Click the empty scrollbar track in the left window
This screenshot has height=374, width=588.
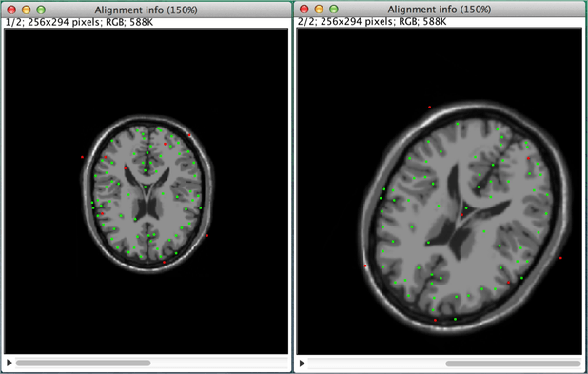pos(219,363)
